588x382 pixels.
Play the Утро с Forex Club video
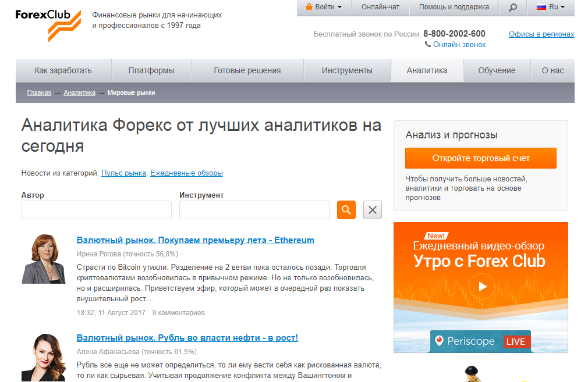(x=481, y=285)
